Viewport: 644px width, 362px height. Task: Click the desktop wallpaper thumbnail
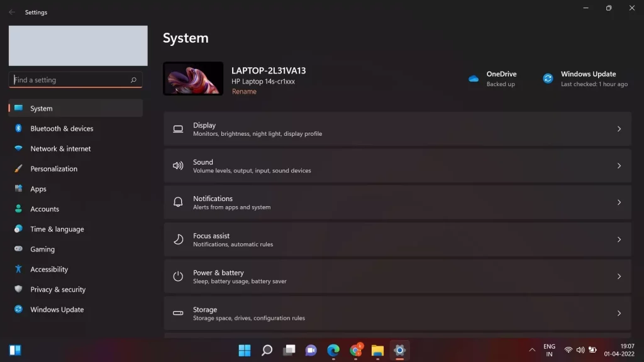[193, 79]
